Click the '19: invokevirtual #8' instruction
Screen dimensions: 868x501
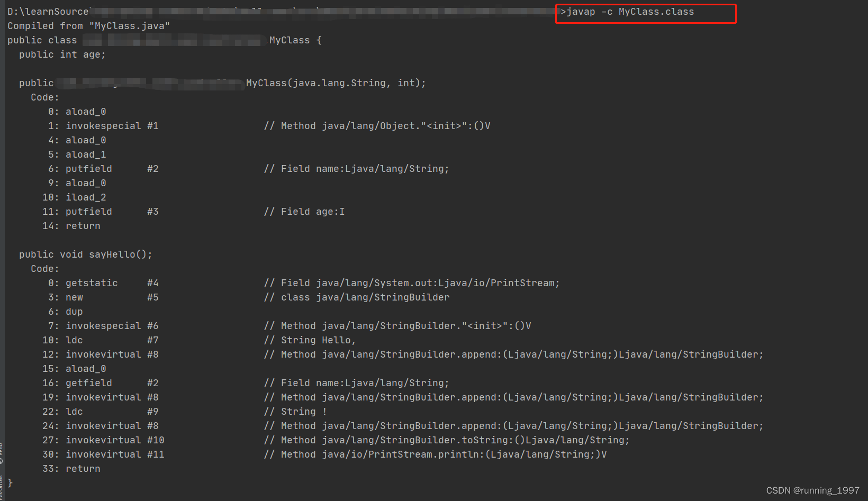point(101,397)
